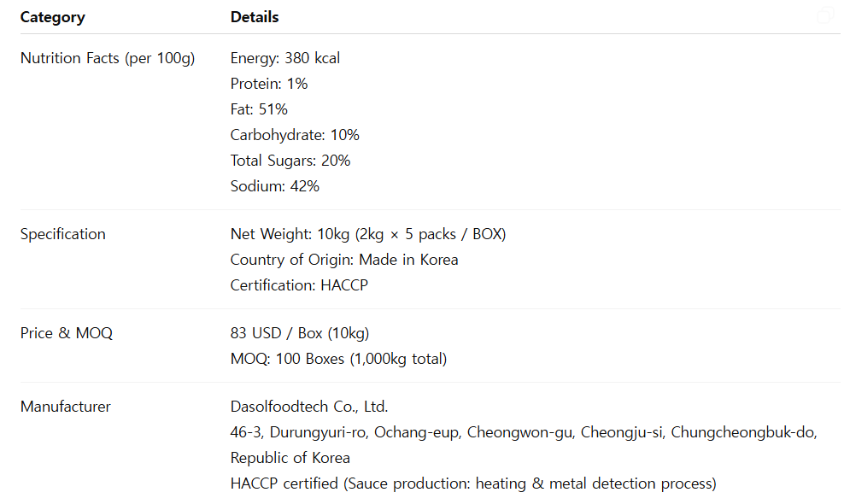The height and width of the screenshot is (504, 850).
Task: Click the Sodium: 42% line
Action: click(x=275, y=186)
